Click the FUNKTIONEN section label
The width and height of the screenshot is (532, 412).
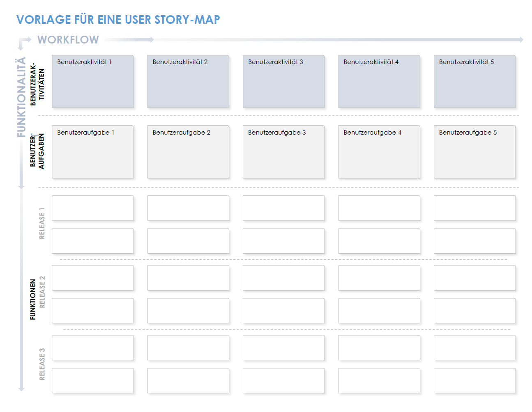click(x=33, y=300)
